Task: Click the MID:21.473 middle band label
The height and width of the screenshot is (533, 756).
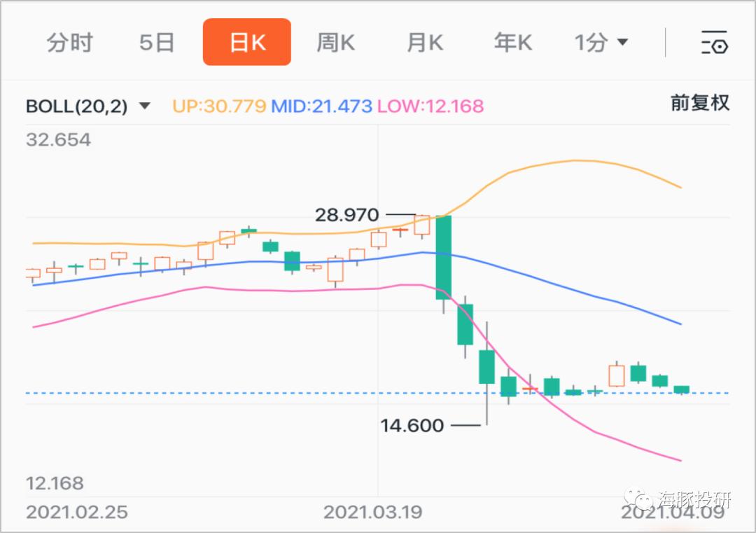Action: click(321, 106)
